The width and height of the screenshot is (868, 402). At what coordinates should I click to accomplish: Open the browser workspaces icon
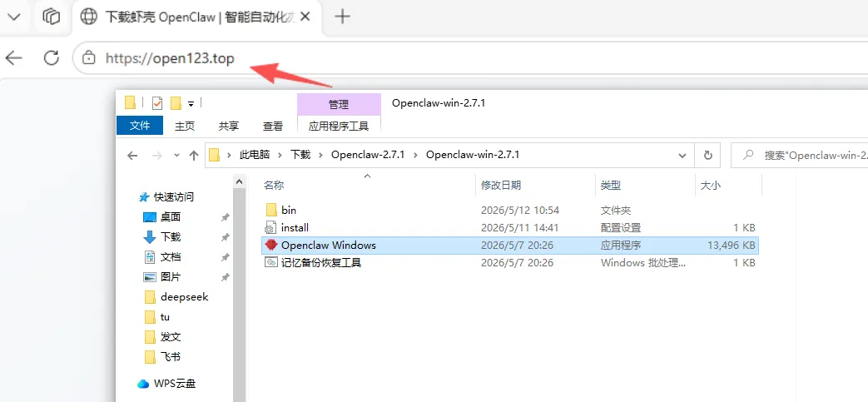point(51,17)
